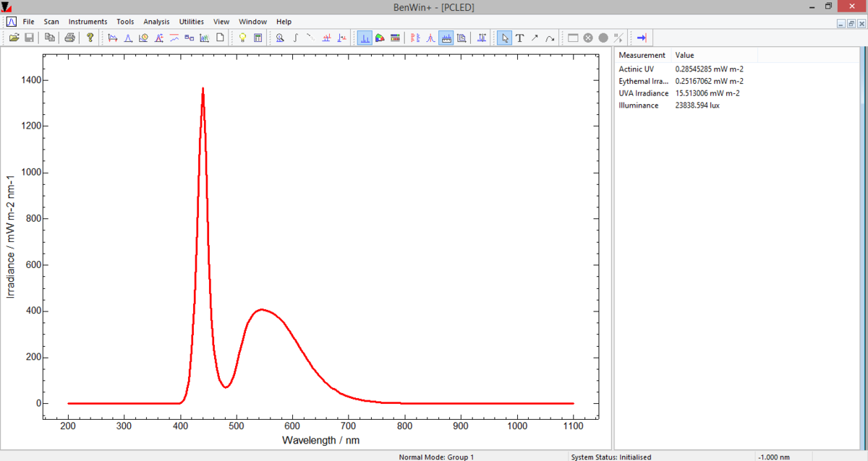
Task: Open the lamp control light bulb icon
Action: click(x=242, y=37)
